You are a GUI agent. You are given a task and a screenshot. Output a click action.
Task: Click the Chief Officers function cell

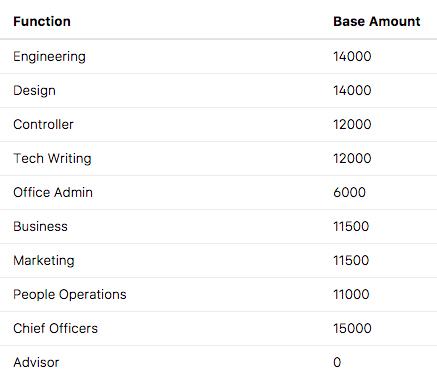pyautogui.click(x=55, y=328)
